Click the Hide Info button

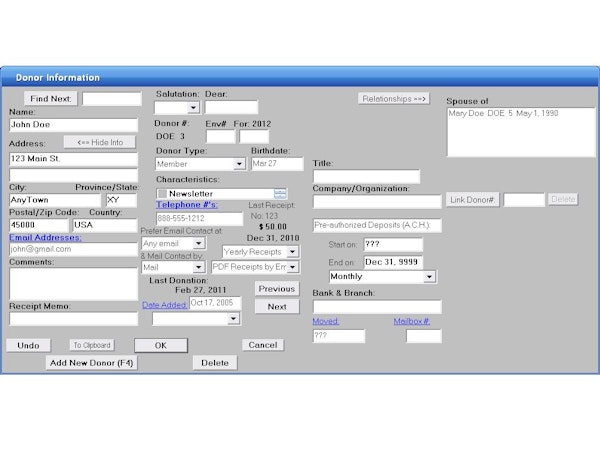click(99, 142)
